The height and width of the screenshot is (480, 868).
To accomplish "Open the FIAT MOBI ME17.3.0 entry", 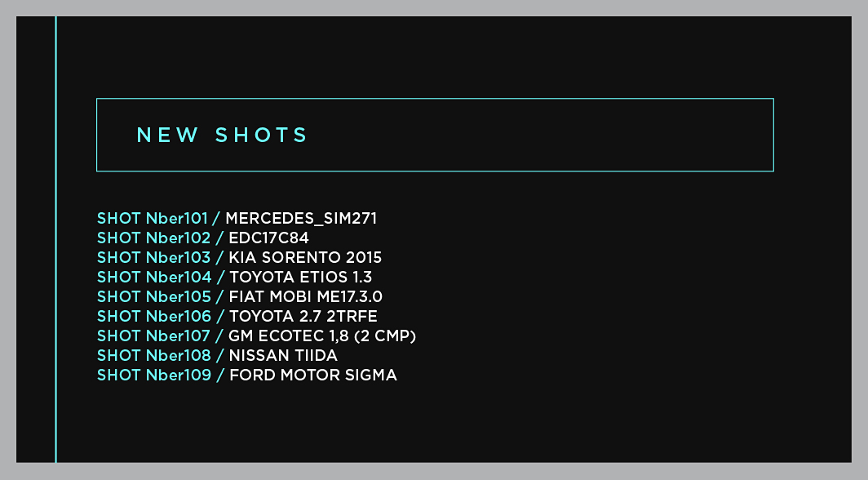I will [306, 297].
